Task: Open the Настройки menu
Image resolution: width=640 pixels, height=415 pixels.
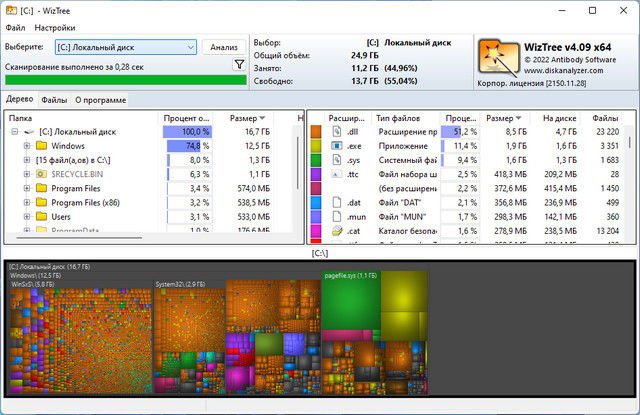Action: coord(54,27)
